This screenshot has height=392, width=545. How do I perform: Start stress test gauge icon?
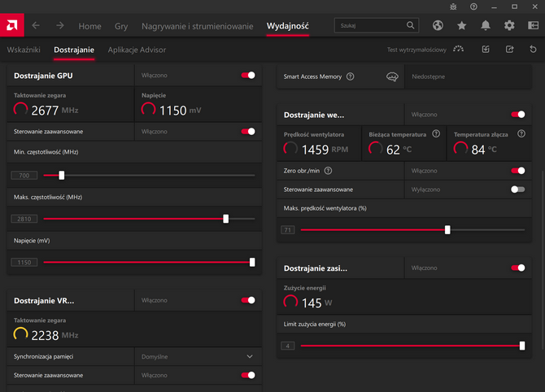[x=459, y=50]
